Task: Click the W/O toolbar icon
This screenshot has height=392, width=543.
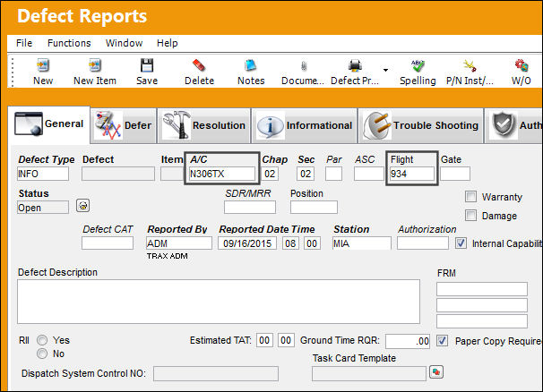Action: coord(521,65)
